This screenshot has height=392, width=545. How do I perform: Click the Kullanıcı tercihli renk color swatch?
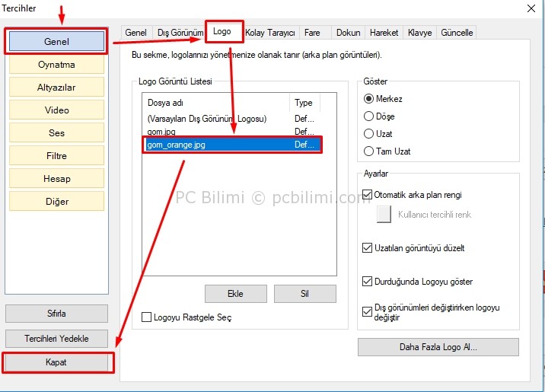[x=384, y=214]
